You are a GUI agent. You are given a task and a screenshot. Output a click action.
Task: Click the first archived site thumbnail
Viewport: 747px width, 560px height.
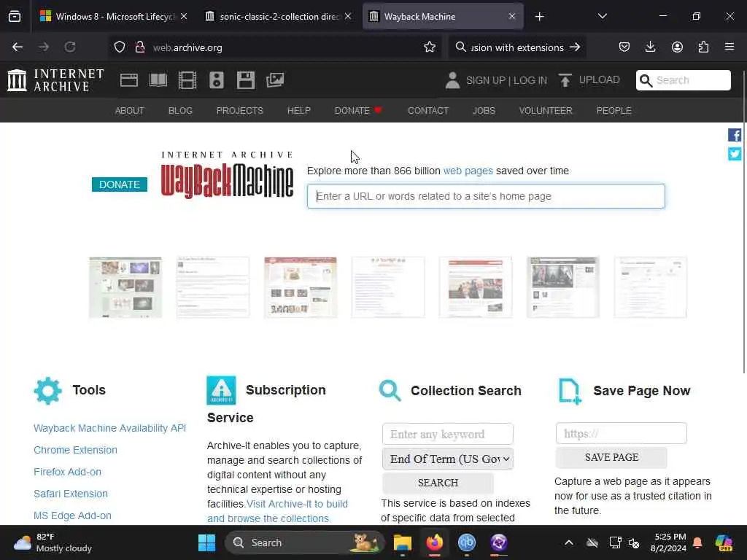[x=125, y=287]
